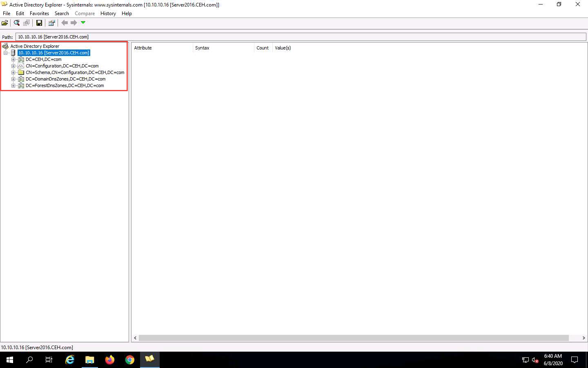588x368 pixels.
Task: Click the DC=DomainDnsZones node icon
Action: point(21,79)
